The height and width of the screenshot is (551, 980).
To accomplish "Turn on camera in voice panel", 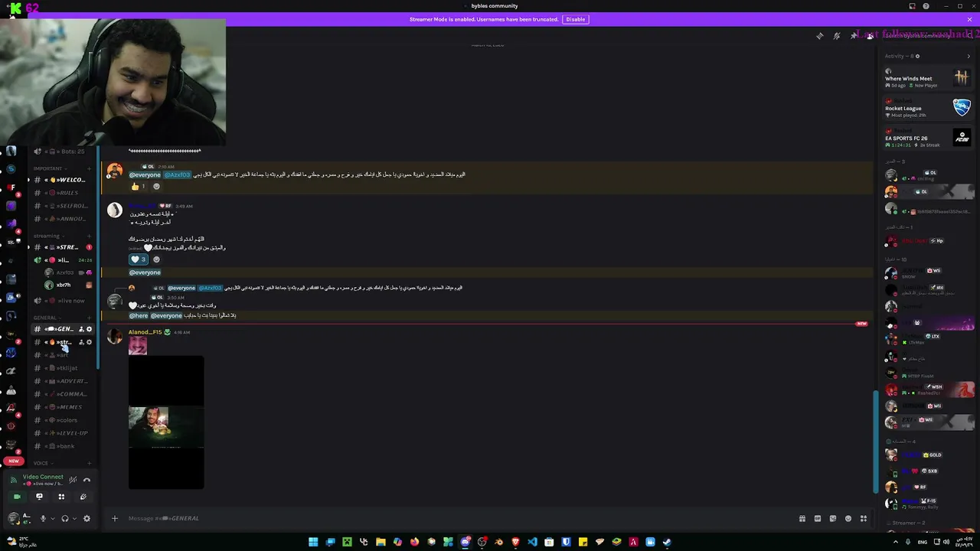I will pyautogui.click(x=17, y=497).
